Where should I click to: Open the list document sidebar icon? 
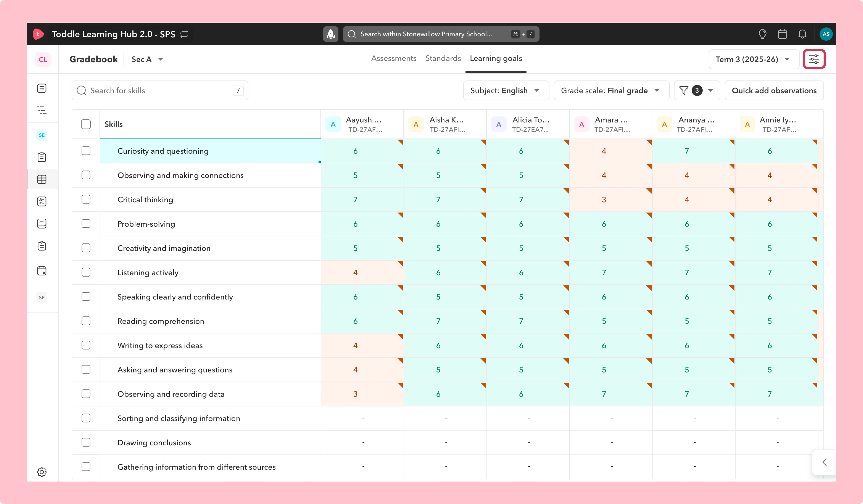click(42, 88)
